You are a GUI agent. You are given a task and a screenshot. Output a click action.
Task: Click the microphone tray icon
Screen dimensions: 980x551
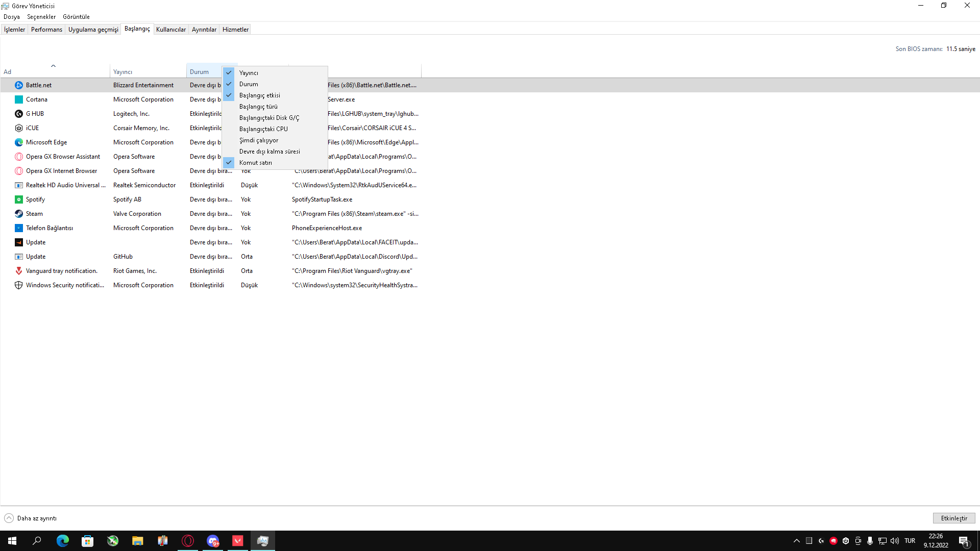point(870,541)
